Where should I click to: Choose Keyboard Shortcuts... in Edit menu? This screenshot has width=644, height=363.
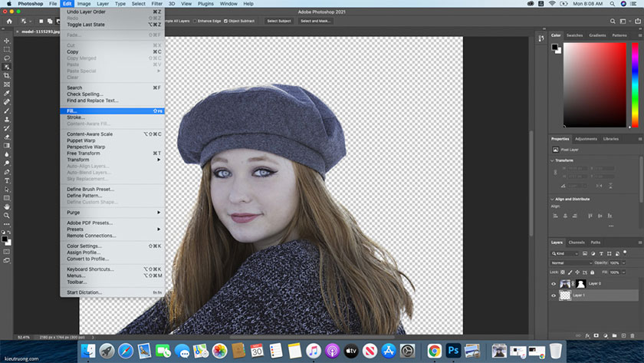(112, 269)
